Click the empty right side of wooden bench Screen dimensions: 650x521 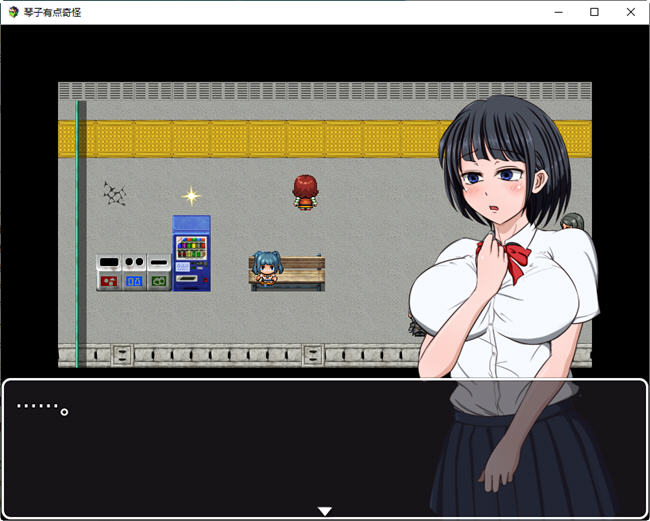303,271
